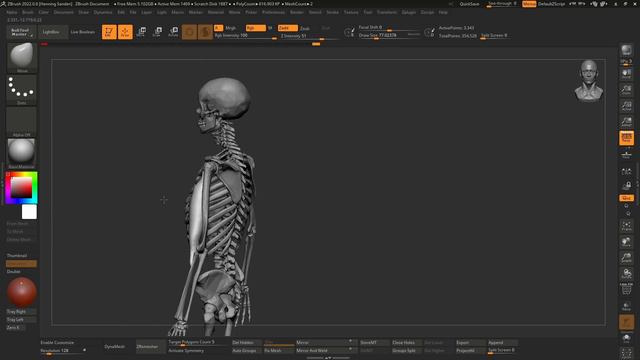Open the Zplugin menu
Viewport: 640px width, 360px height.
coord(409,13)
